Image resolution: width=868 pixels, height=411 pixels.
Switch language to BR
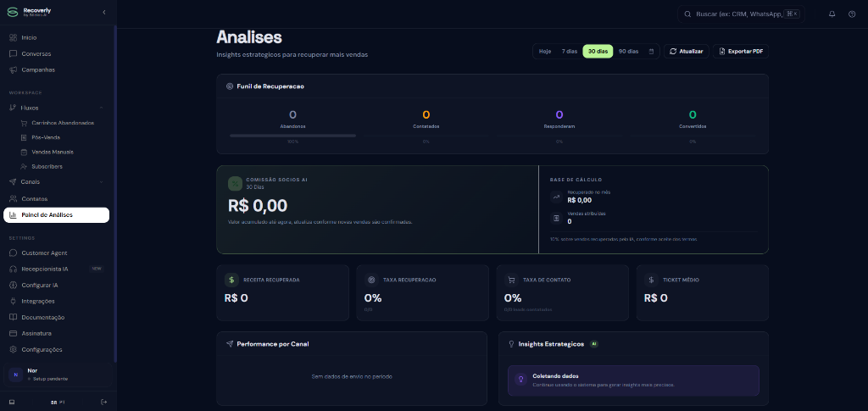(x=53, y=403)
